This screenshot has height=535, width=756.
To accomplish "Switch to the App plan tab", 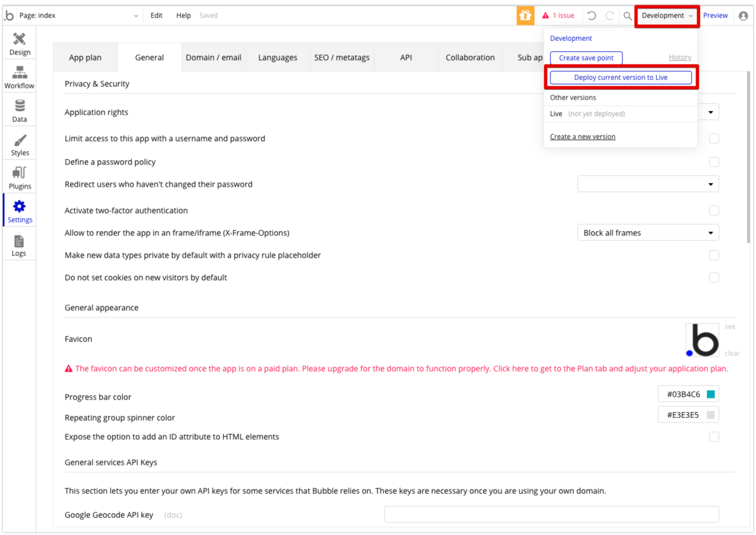I will coord(85,57).
